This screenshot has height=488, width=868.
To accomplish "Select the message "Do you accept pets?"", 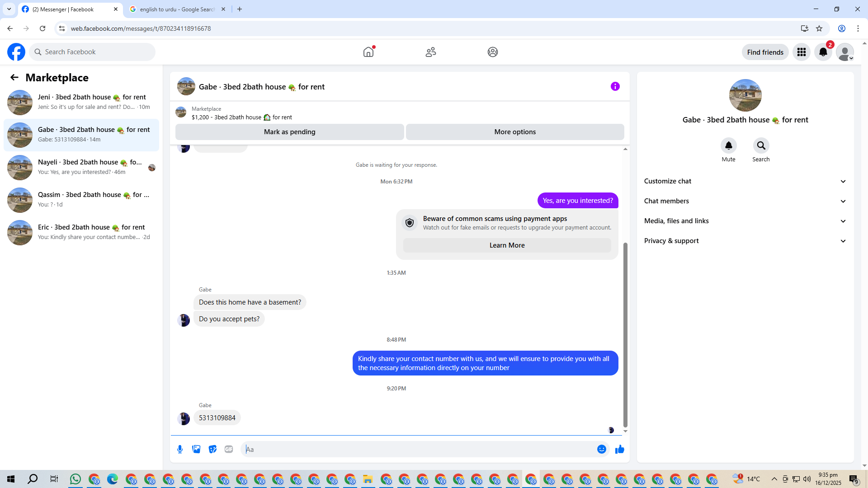I will tap(229, 319).
